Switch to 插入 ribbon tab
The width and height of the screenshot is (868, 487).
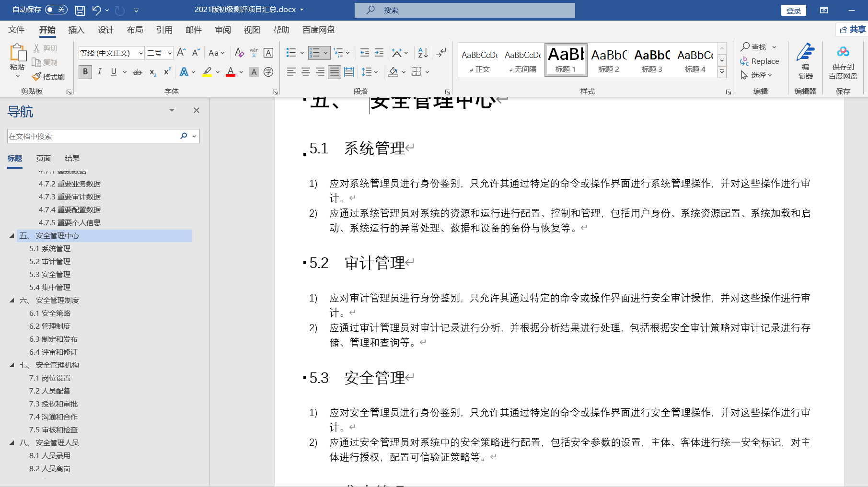[x=76, y=30]
